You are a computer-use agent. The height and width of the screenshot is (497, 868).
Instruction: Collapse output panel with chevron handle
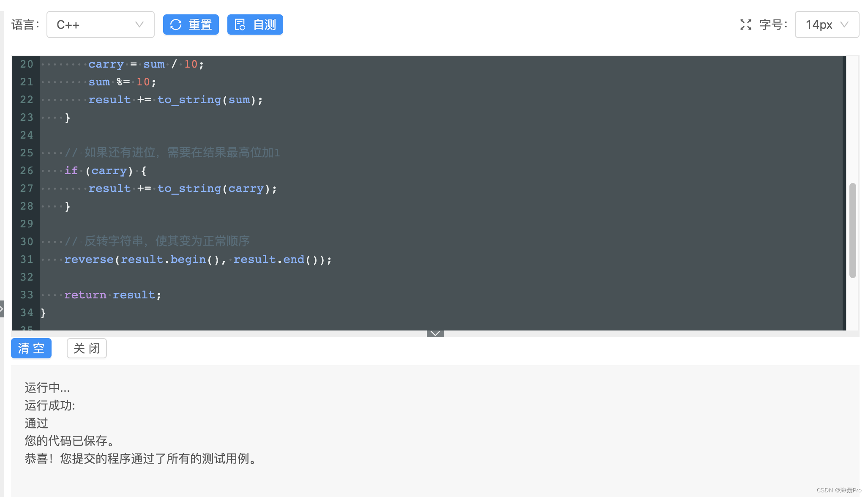click(435, 333)
